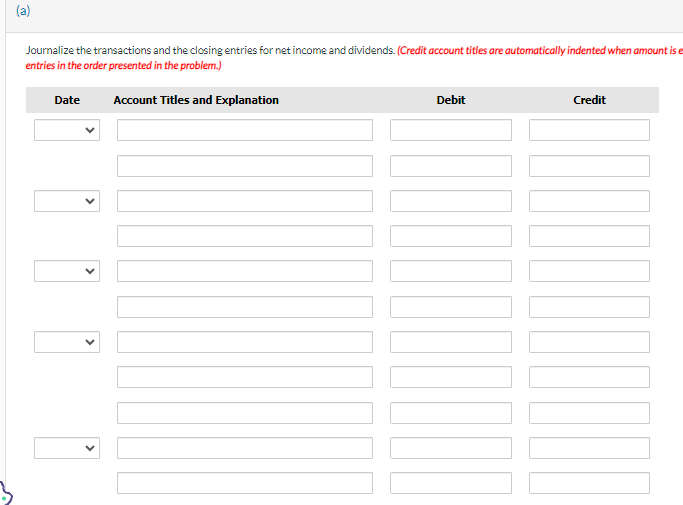Focus Debit field in eighth row
This screenshot has height=505, width=683.
(x=451, y=377)
